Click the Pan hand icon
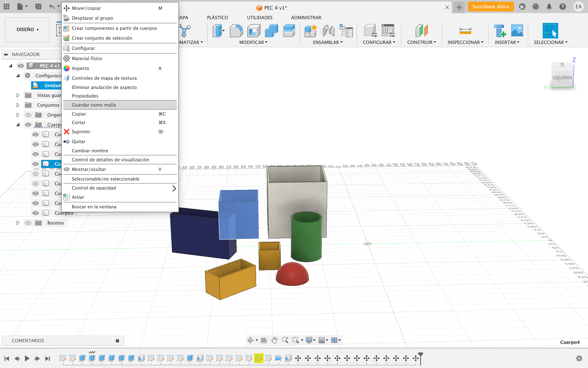Screen dimensions: 588x368 (x=274, y=340)
